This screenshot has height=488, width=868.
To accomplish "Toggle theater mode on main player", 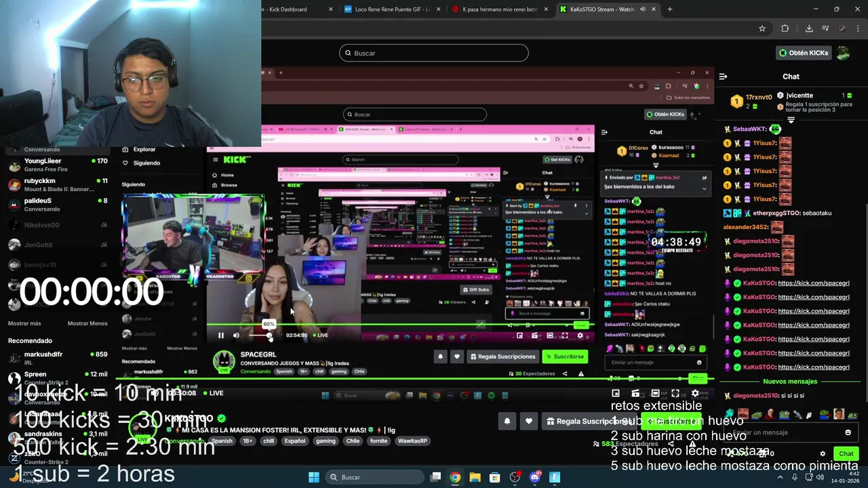I will [x=655, y=393].
